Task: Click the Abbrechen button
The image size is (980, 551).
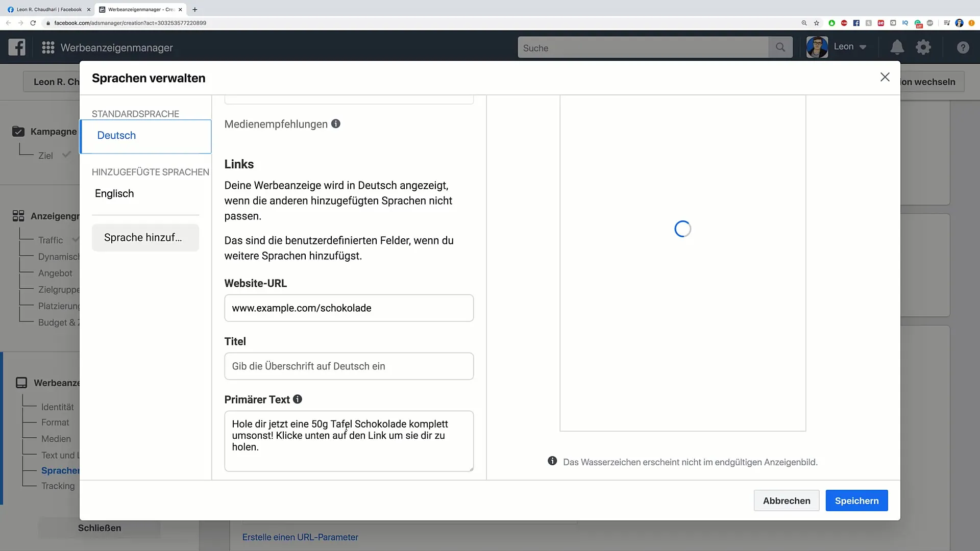Action: (x=786, y=500)
